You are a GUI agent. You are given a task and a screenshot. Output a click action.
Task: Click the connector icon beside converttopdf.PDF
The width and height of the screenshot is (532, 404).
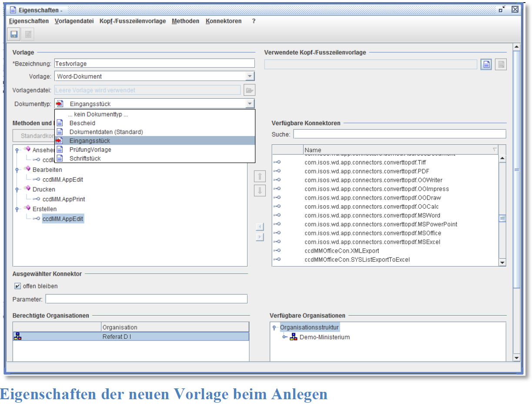click(x=277, y=171)
